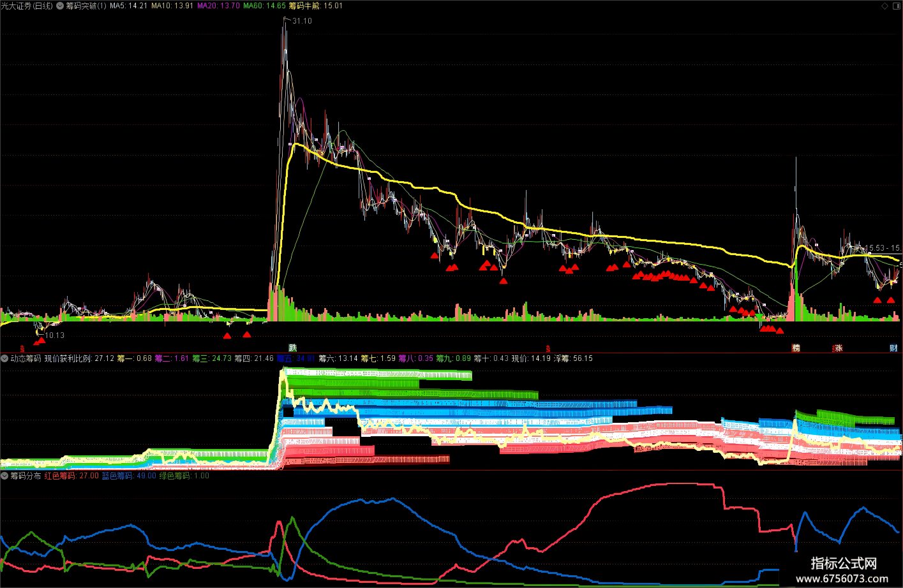Viewport: 903px width, 588px height.
Task: Click the leftmost red S marker
Action: coord(22,348)
